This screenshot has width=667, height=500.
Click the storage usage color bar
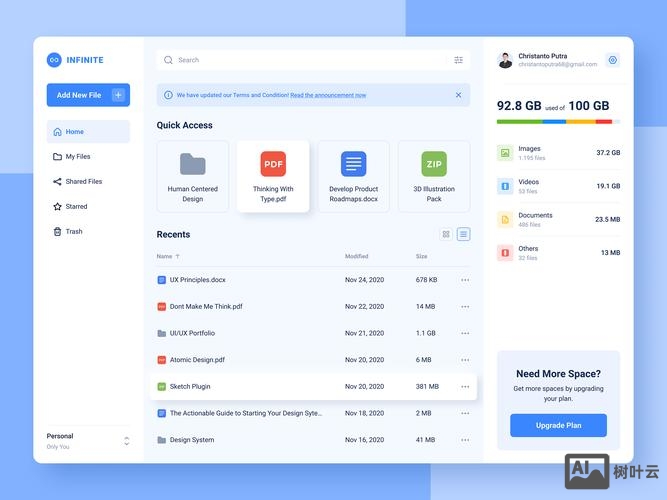(558, 122)
